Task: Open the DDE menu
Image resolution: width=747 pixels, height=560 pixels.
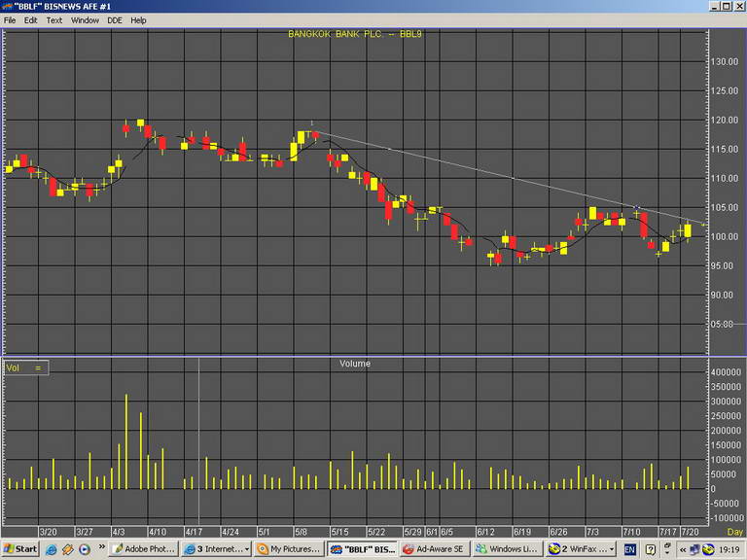Action: (x=115, y=20)
